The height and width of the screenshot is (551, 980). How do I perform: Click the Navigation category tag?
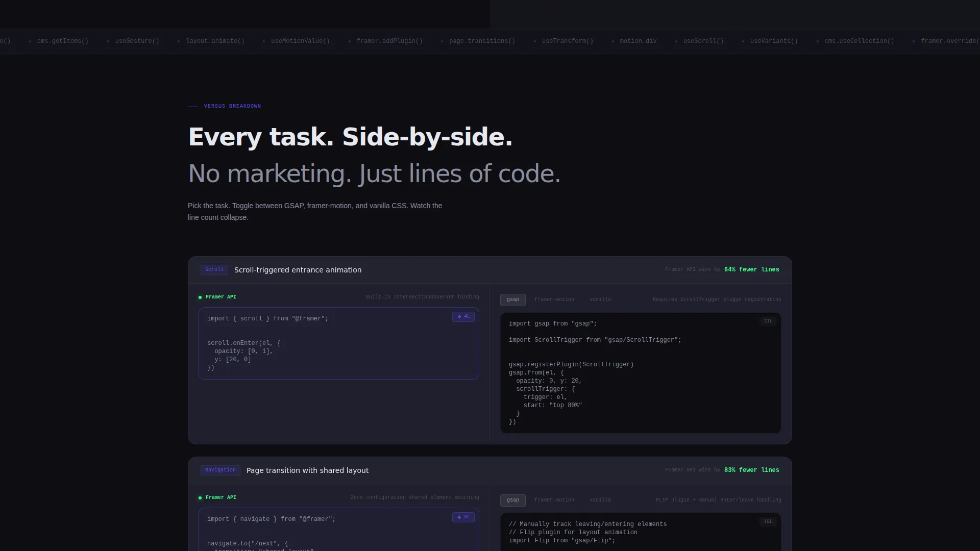point(220,470)
